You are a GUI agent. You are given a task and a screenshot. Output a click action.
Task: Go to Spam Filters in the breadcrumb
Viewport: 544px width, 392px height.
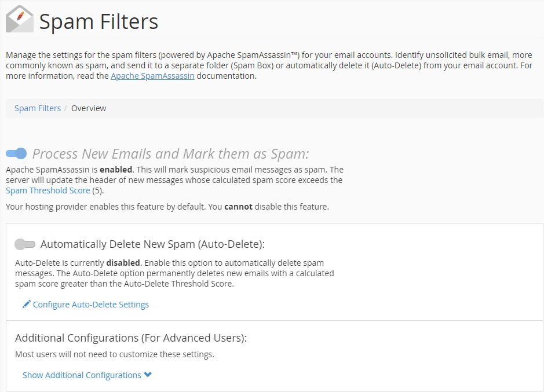(x=38, y=108)
